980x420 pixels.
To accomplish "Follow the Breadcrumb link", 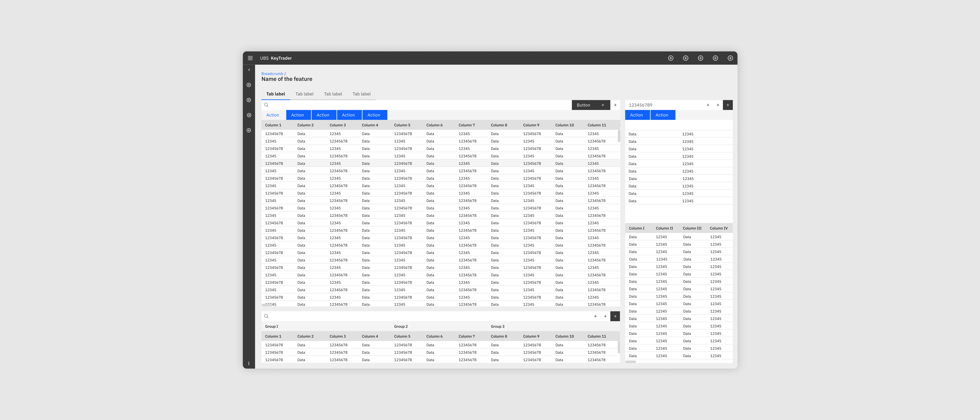I will [272, 74].
